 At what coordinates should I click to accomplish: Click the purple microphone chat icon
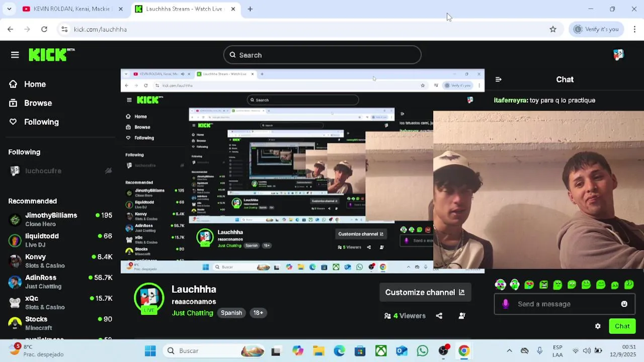(x=506, y=304)
